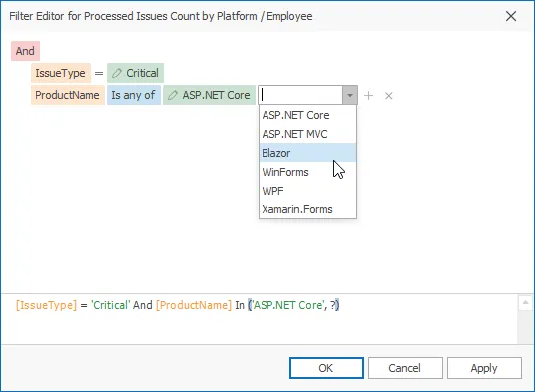
Task: Click [ProductName] in the filter expression
Action: pyautogui.click(x=194, y=305)
